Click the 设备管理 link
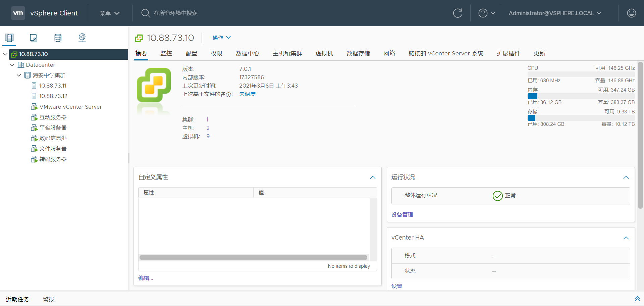This screenshot has height=306, width=644. click(402, 215)
